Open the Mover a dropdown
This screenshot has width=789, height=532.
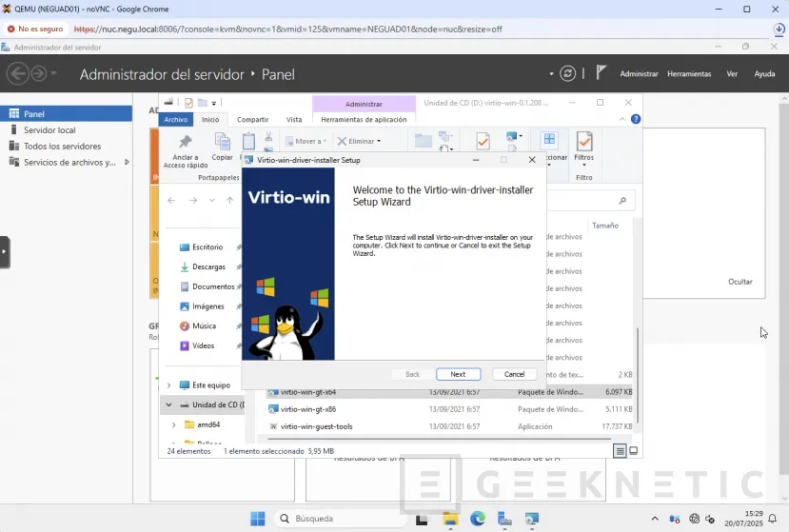pos(306,142)
